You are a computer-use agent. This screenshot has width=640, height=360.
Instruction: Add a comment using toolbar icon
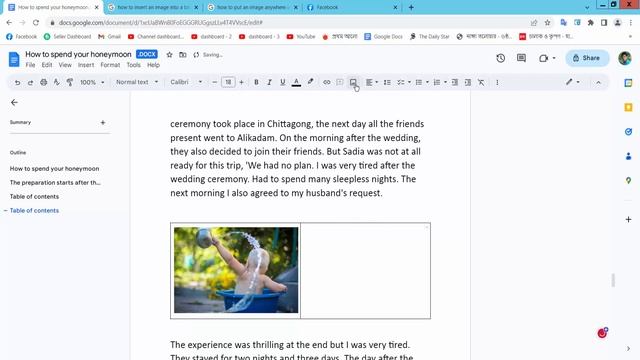click(x=340, y=82)
